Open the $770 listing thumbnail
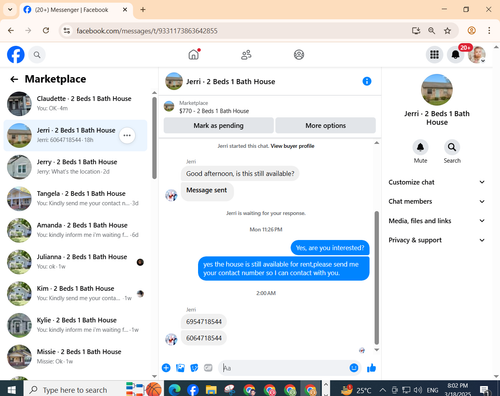Screen dimensions: 500x396 pos(169,107)
